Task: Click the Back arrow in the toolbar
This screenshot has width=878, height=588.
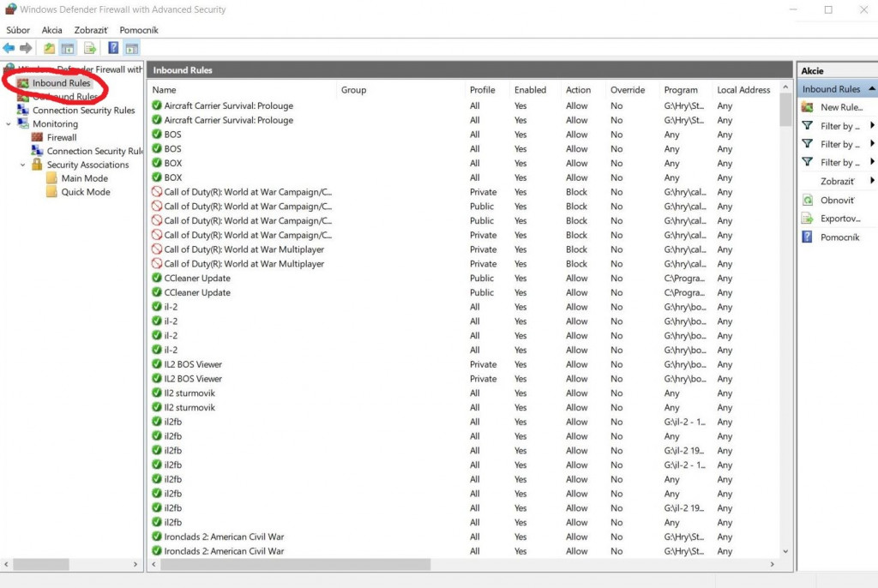Action: [x=9, y=48]
